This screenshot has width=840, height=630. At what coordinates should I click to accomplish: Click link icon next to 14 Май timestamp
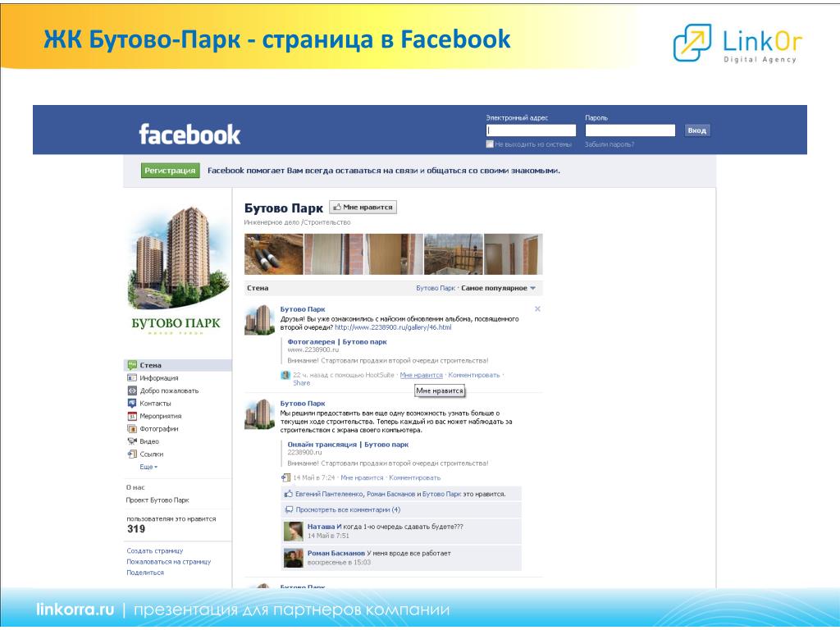[286, 478]
